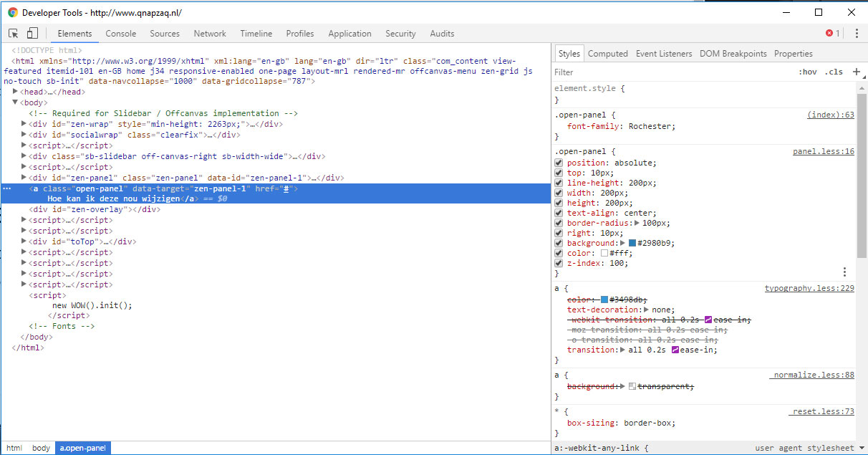This screenshot has width=868, height=455.
Task: Open the Sources tab
Action: click(165, 34)
